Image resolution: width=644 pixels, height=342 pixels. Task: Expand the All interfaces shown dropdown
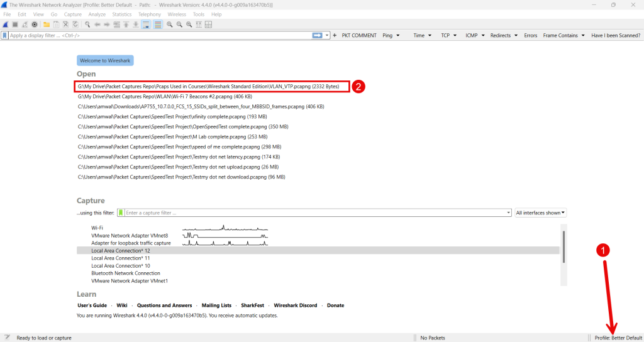click(x=540, y=213)
